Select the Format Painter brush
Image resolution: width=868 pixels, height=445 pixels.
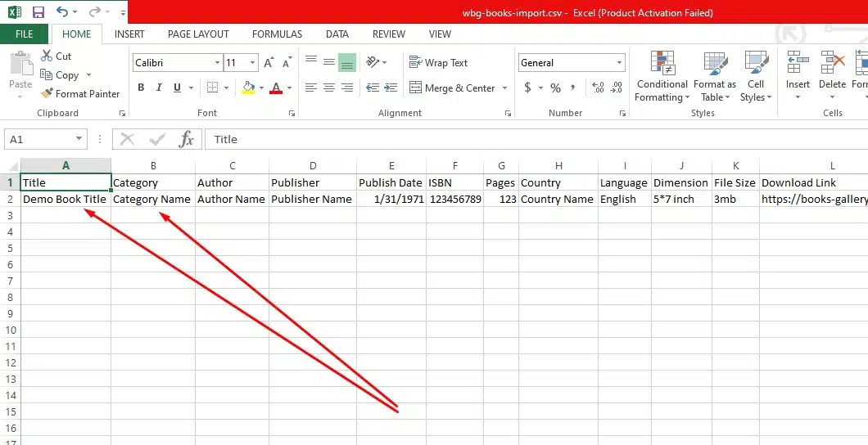[47, 93]
